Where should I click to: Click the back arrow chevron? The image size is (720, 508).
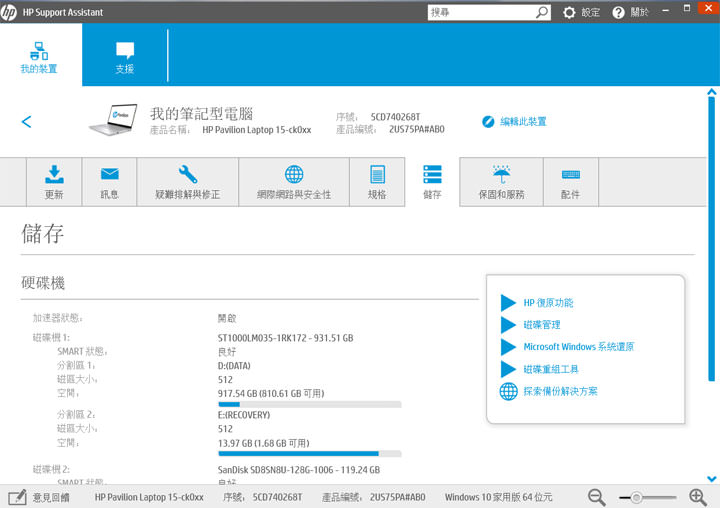pos(27,122)
